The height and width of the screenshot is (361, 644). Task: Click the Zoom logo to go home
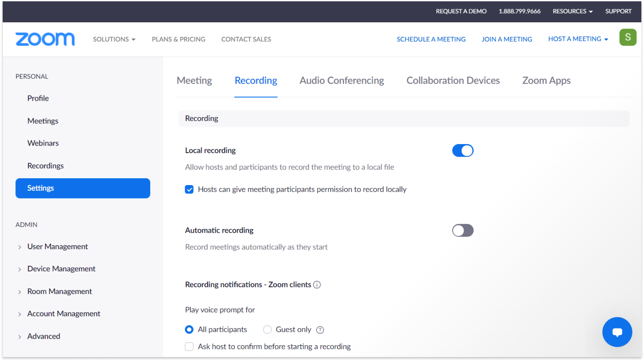(x=45, y=39)
